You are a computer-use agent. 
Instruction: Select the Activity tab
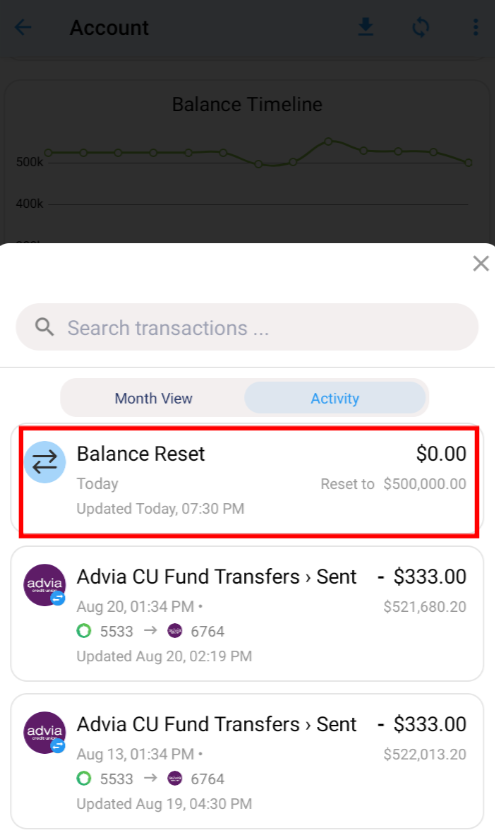click(335, 398)
